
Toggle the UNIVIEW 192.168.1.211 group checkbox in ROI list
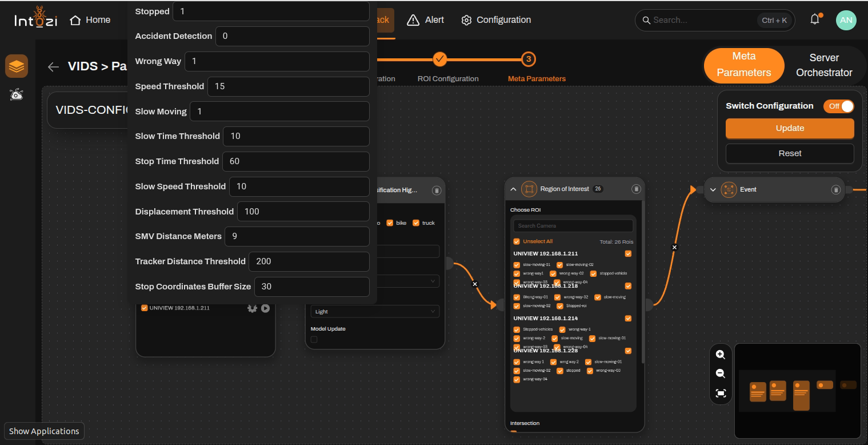(x=628, y=253)
